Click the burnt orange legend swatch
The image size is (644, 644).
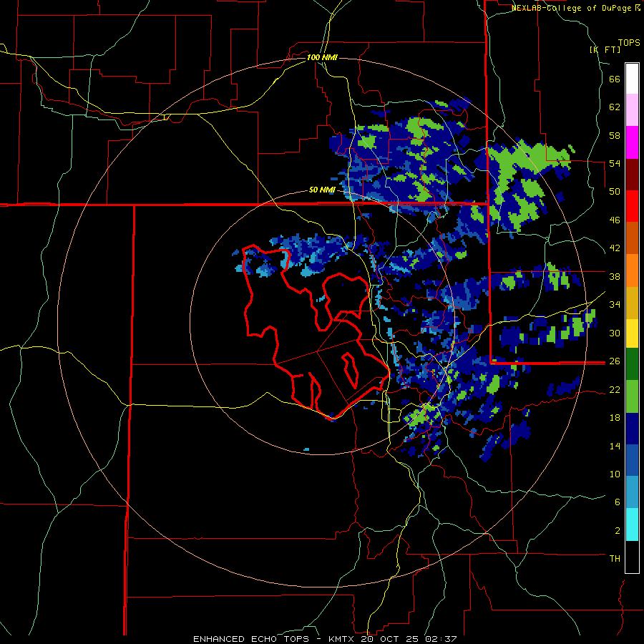pyautogui.click(x=632, y=238)
